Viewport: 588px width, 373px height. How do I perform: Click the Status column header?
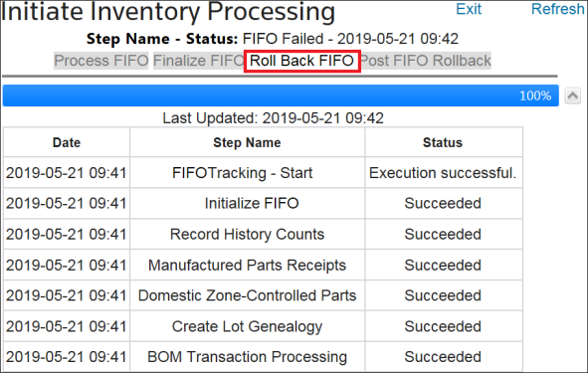tap(444, 142)
